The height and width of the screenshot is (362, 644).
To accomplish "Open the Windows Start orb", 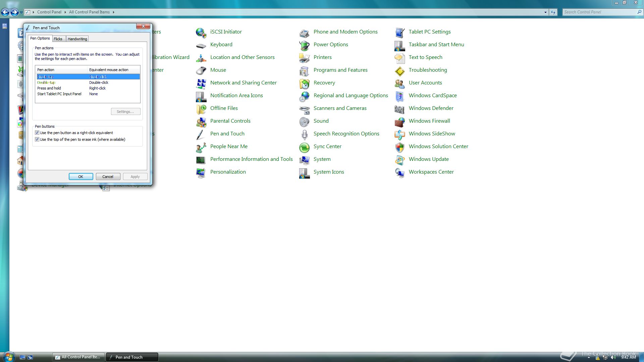I will pyautogui.click(x=8, y=357).
